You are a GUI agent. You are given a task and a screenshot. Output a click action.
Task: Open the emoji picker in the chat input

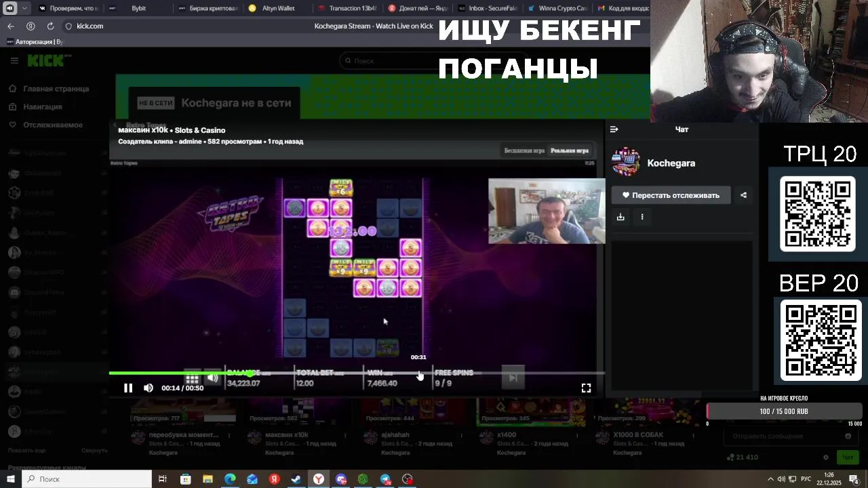tap(848, 436)
